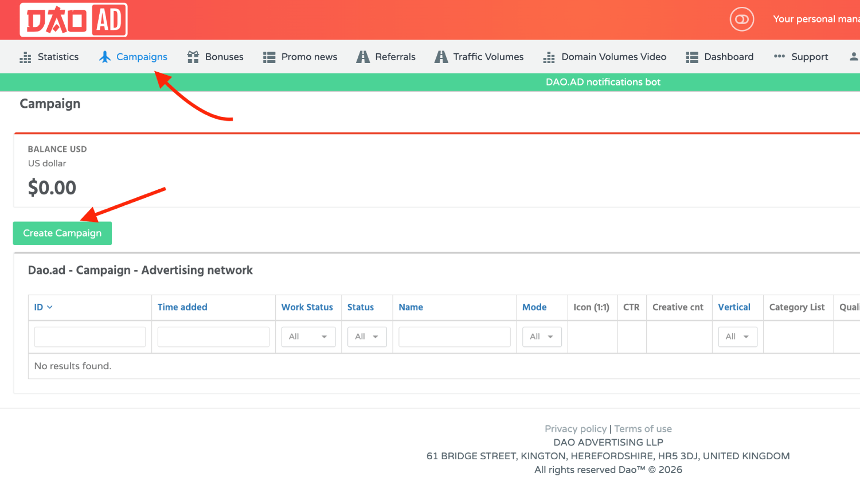
Task: Click the Bonuses gift icon
Action: click(193, 57)
